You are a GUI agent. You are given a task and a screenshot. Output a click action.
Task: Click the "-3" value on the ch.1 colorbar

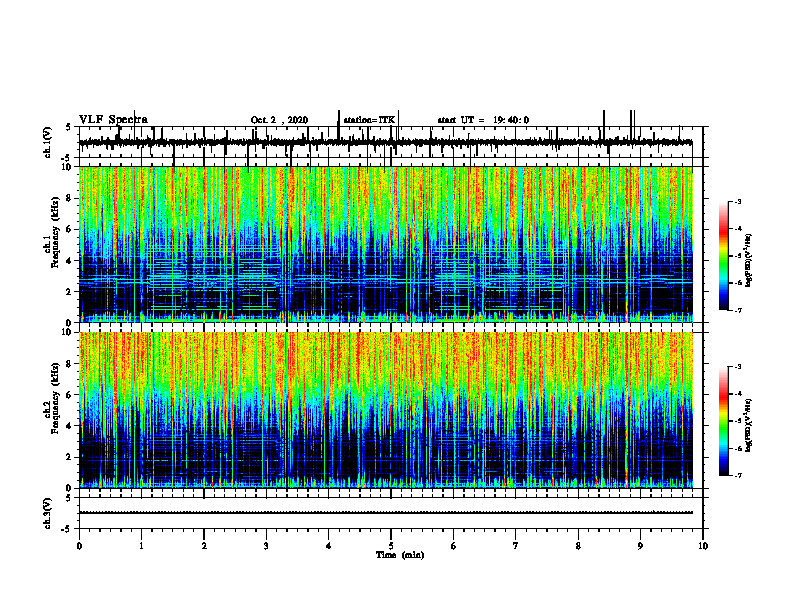pyautogui.click(x=737, y=202)
